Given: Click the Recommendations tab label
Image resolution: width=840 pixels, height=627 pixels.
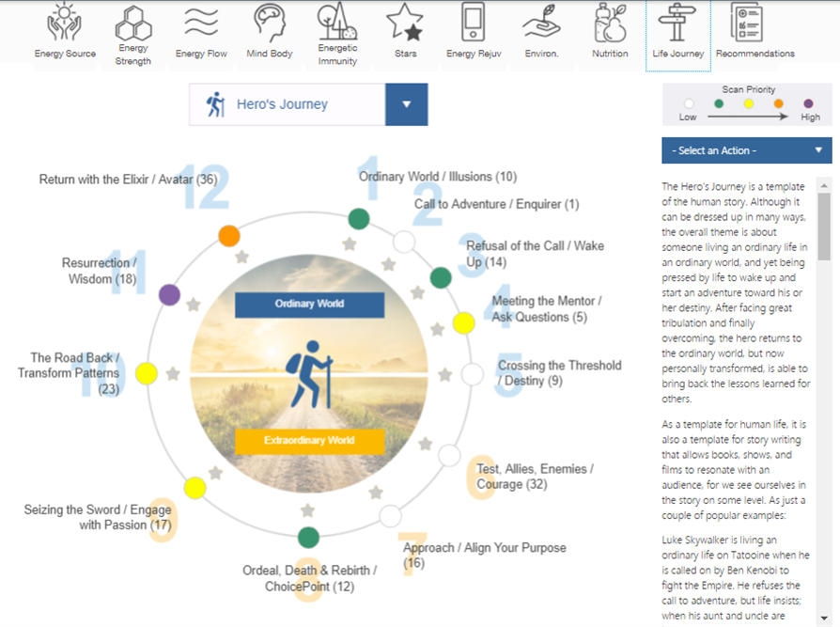Looking at the screenshot, I should point(755,54).
